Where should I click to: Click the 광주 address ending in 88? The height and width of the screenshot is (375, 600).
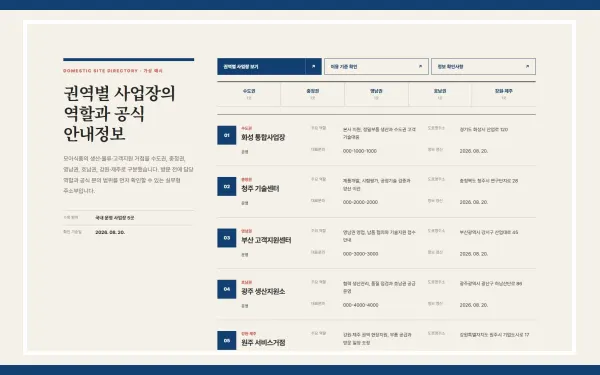(491, 284)
